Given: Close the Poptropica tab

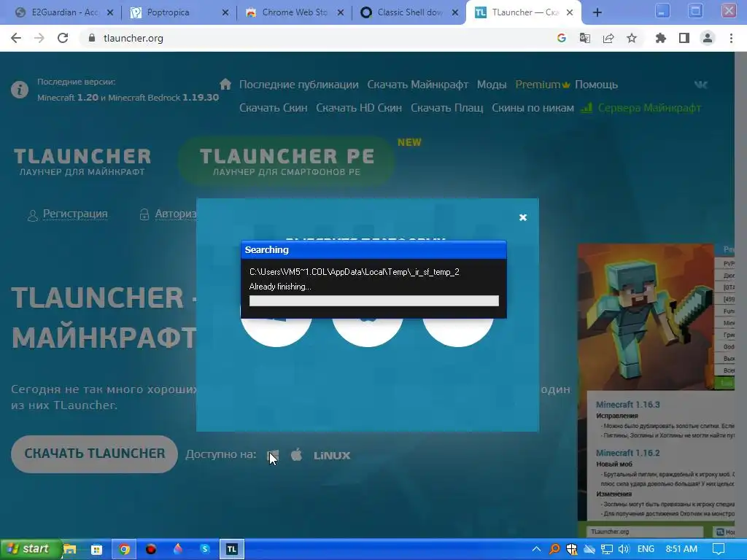Looking at the screenshot, I should pyautogui.click(x=225, y=12).
